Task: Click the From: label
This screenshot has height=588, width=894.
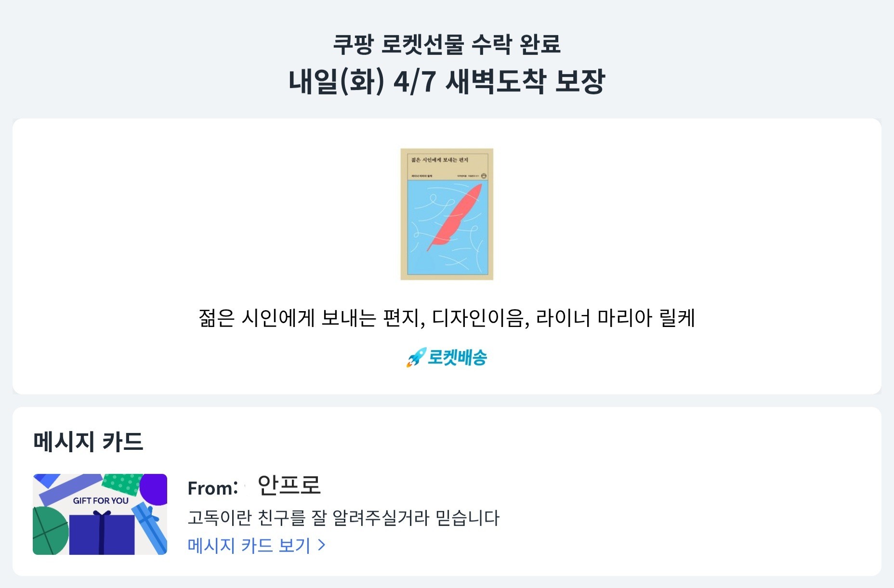Action: (x=212, y=488)
